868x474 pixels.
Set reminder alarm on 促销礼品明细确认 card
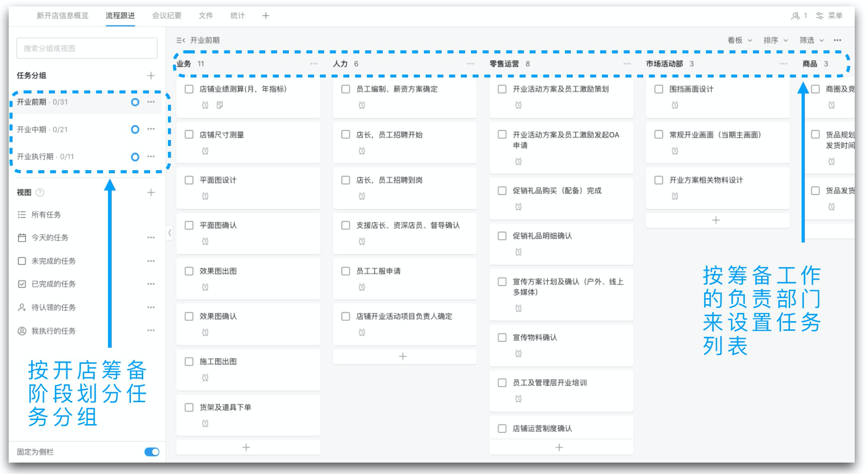(x=518, y=252)
